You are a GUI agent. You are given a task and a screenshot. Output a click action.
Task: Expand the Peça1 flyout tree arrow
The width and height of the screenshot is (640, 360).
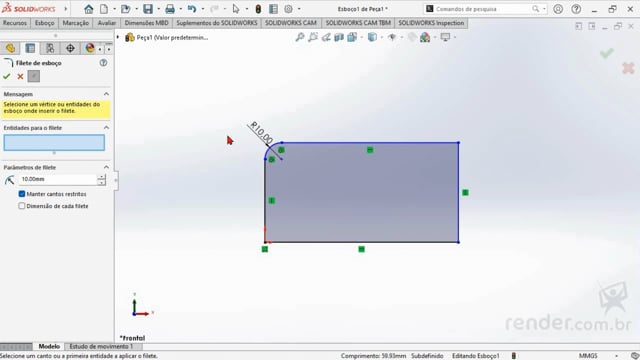(118, 38)
